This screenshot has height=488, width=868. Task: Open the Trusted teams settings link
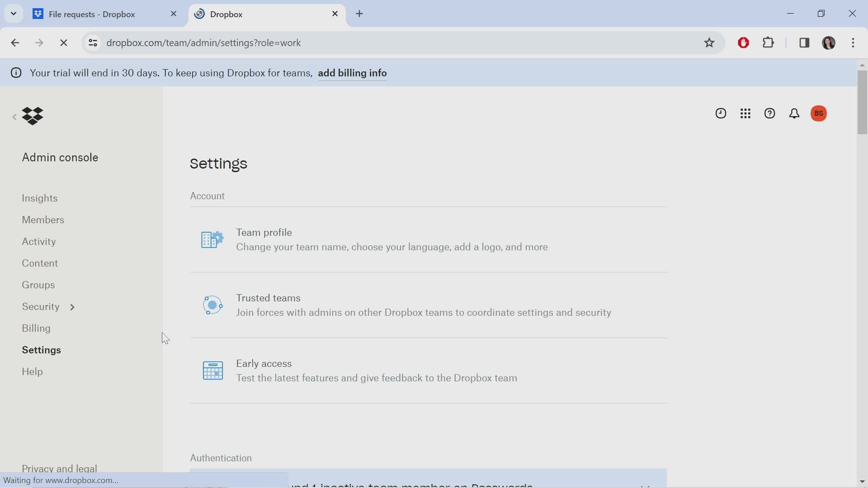coord(268,298)
